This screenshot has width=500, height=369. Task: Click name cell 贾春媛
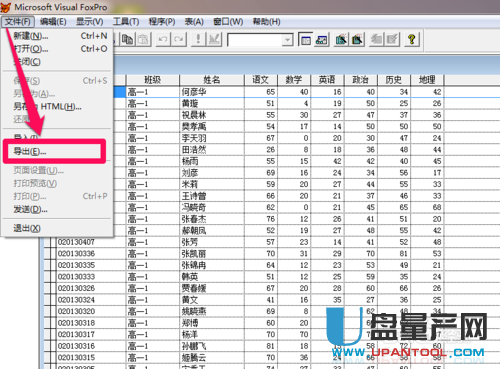[212, 288]
